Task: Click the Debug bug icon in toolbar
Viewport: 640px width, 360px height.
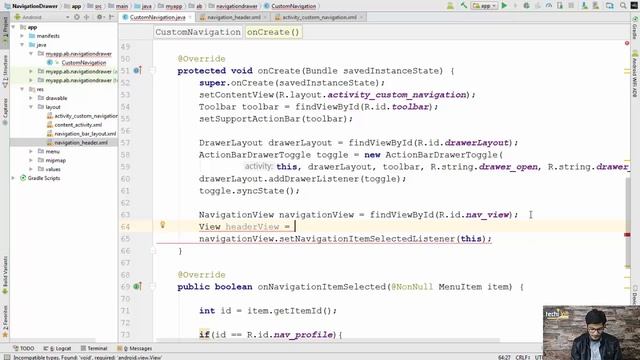Action: pyautogui.click(x=527, y=6)
